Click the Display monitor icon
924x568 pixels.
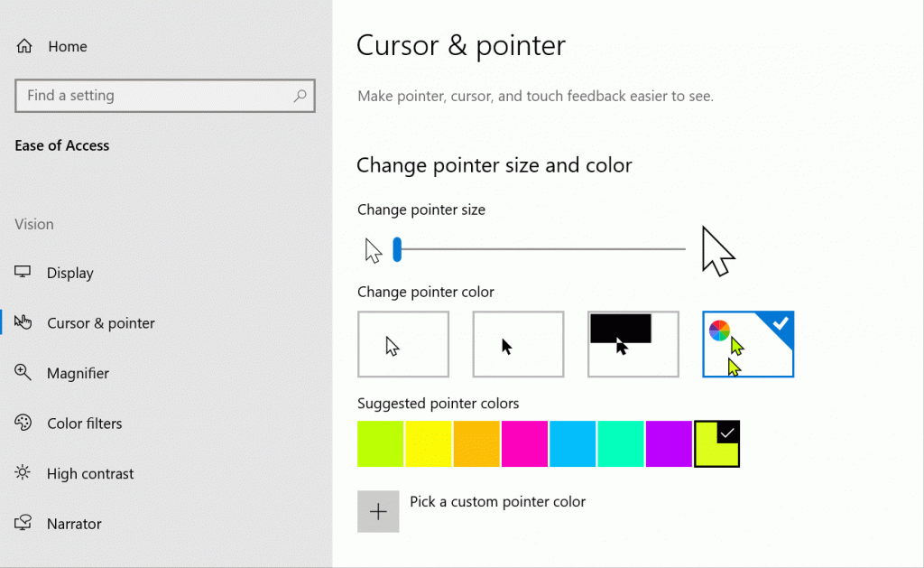pos(23,272)
